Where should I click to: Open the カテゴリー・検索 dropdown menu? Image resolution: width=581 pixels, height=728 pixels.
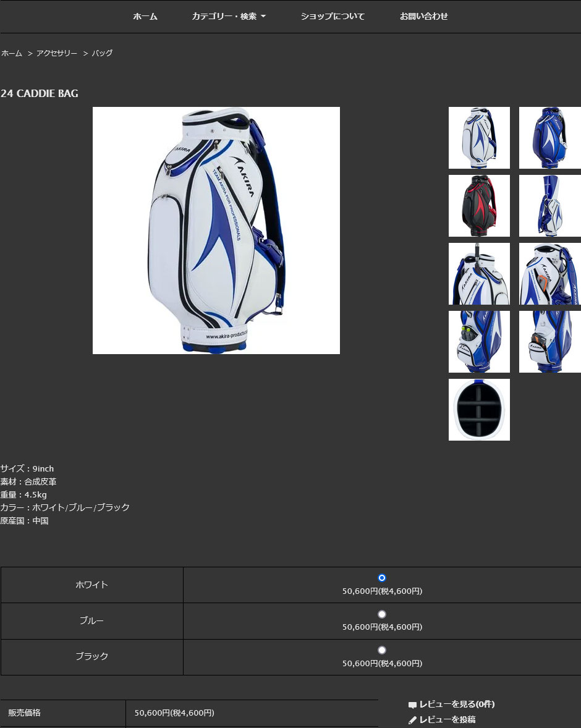(229, 17)
